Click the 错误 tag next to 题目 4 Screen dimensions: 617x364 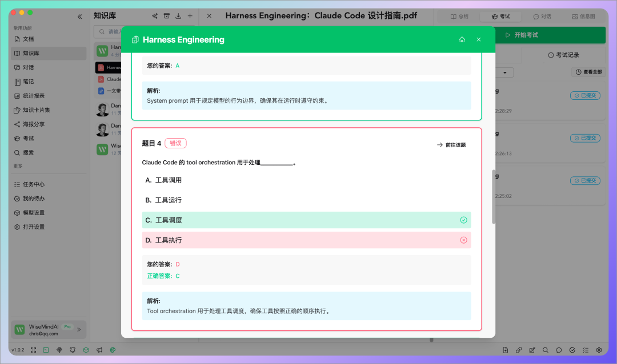pyautogui.click(x=175, y=143)
